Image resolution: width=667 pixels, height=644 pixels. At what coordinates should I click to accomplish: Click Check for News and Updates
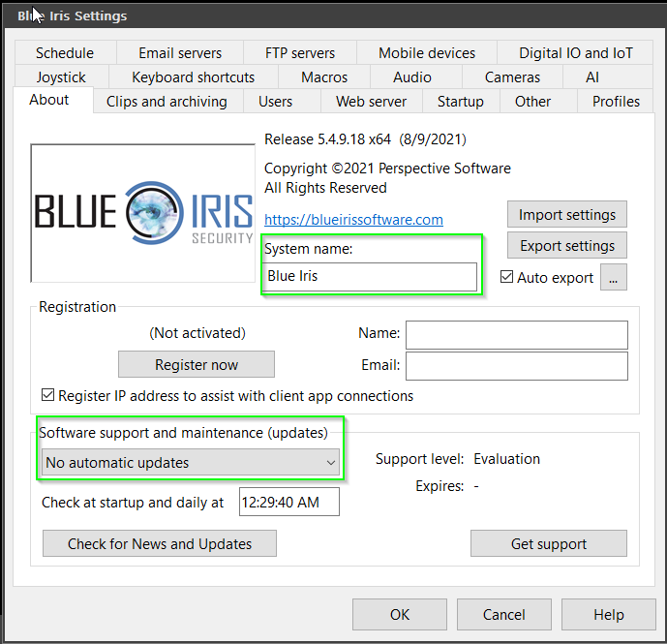(160, 543)
